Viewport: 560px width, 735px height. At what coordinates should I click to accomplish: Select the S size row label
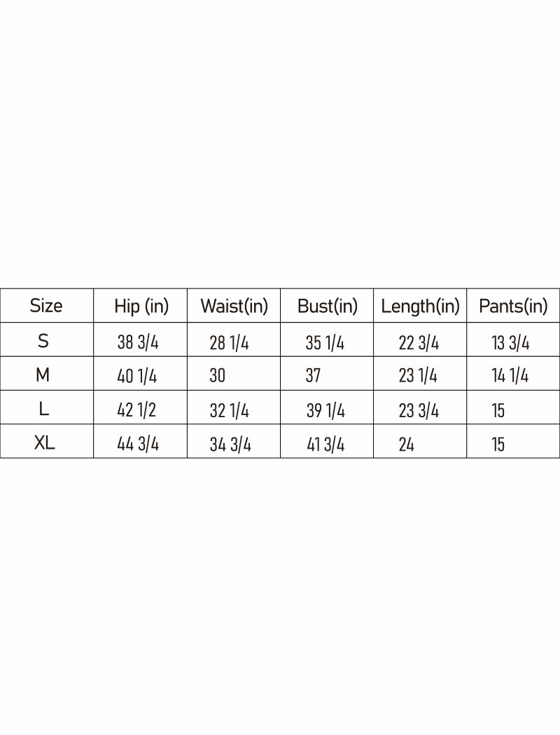tap(43, 342)
